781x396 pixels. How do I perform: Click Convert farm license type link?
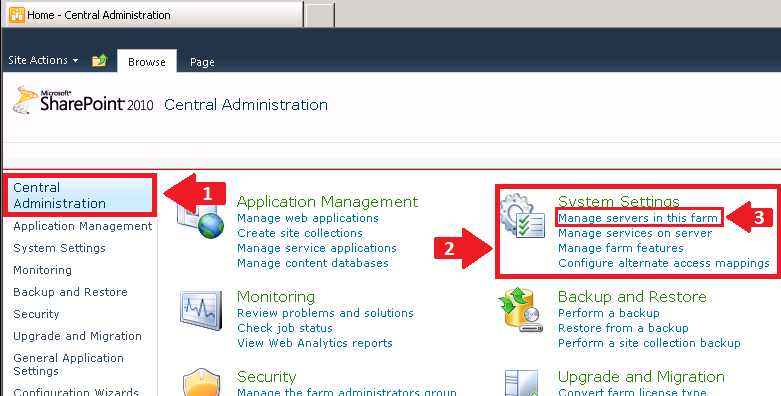click(632, 392)
